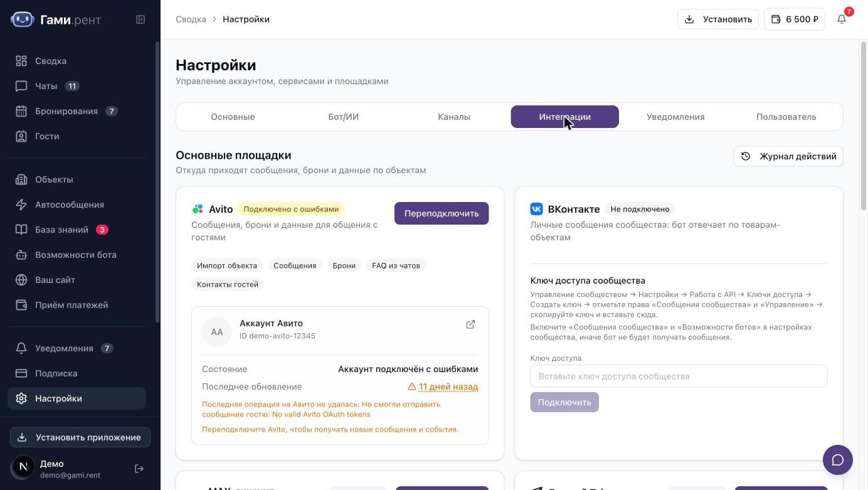Viewport: 868px width, 490px height.
Task: Click the Контакты гостей tag
Action: tap(228, 284)
